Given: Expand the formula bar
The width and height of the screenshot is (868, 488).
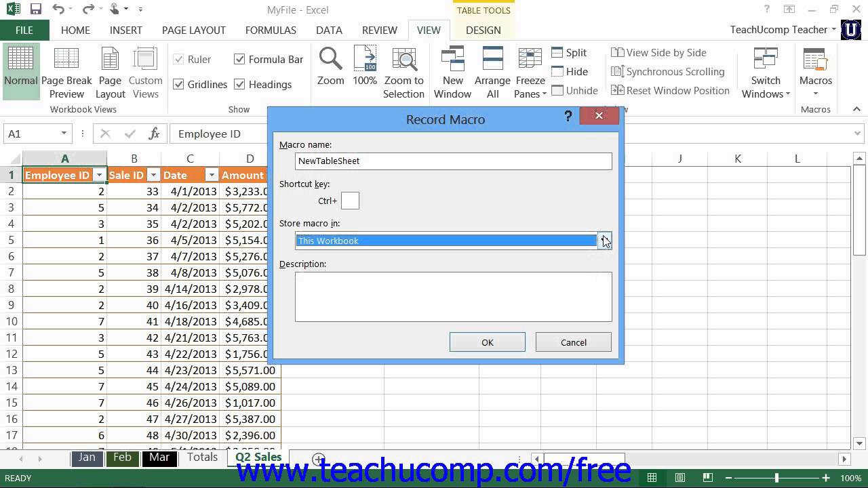Looking at the screenshot, I should pyautogui.click(x=859, y=134).
